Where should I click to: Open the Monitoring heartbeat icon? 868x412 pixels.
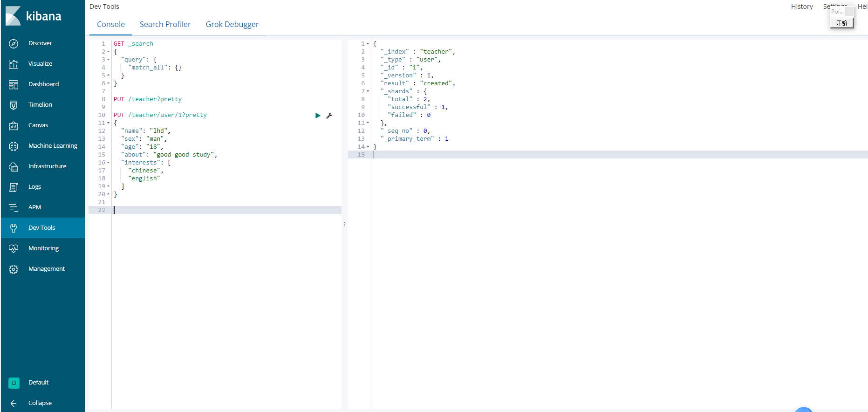click(x=14, y=248)
